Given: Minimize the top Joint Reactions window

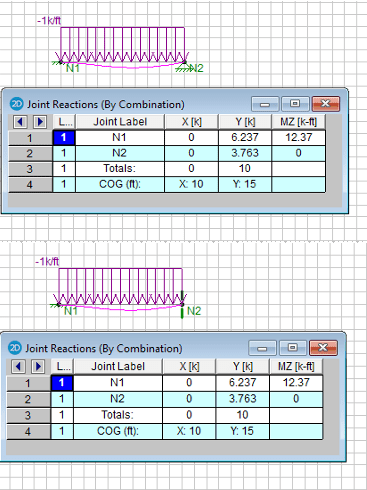Looking at the screenshot, I should 265,104.
